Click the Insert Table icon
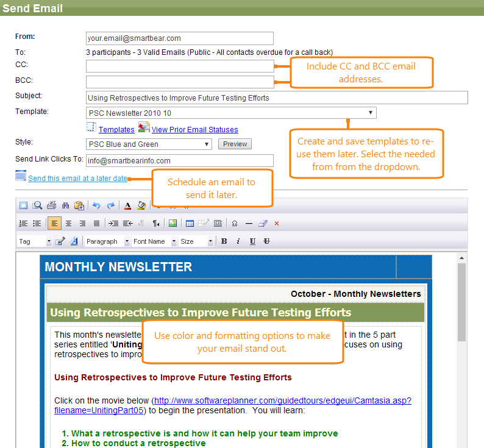This screenshot has width=484, height=448. pyautogui.click(x=190, y=224)
